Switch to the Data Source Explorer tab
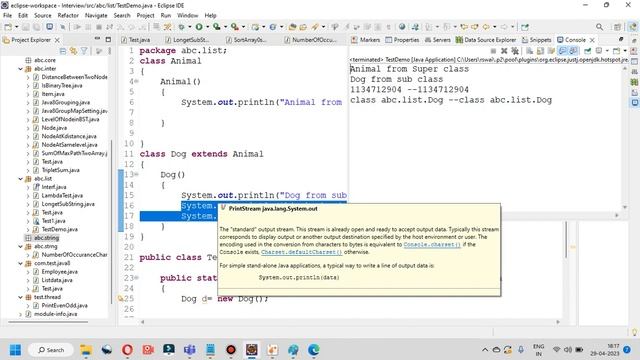 point(486,40)
